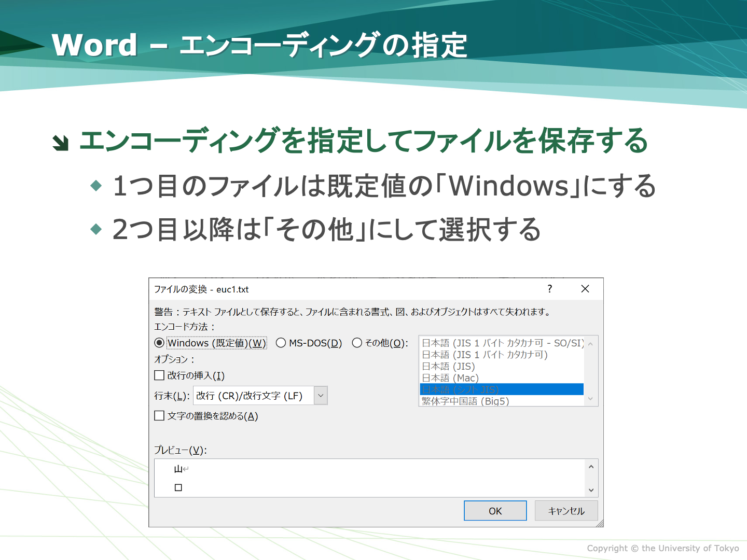Select highlighted 日本語 (シフト JIS) entry
This screenshot has height=560, width=747.
502,389
